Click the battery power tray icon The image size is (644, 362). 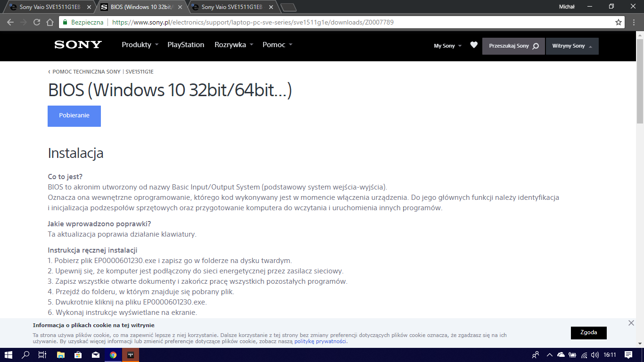point(572,355)
